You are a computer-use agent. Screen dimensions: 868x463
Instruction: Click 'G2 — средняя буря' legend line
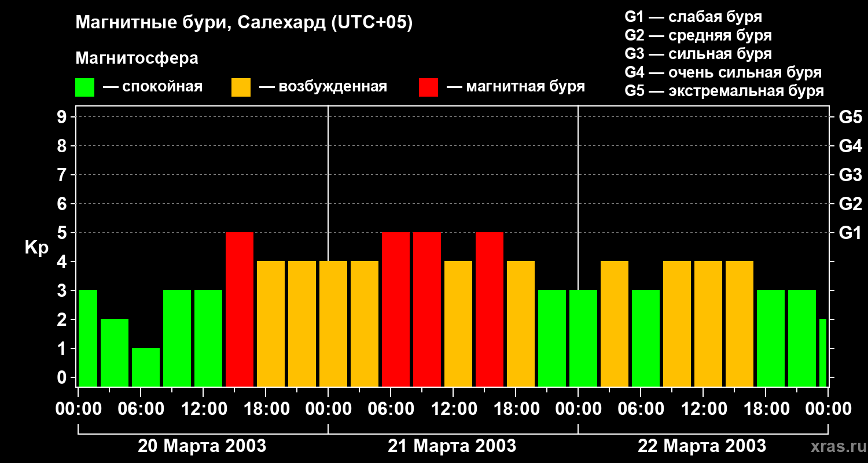click(x=698, y=35)
